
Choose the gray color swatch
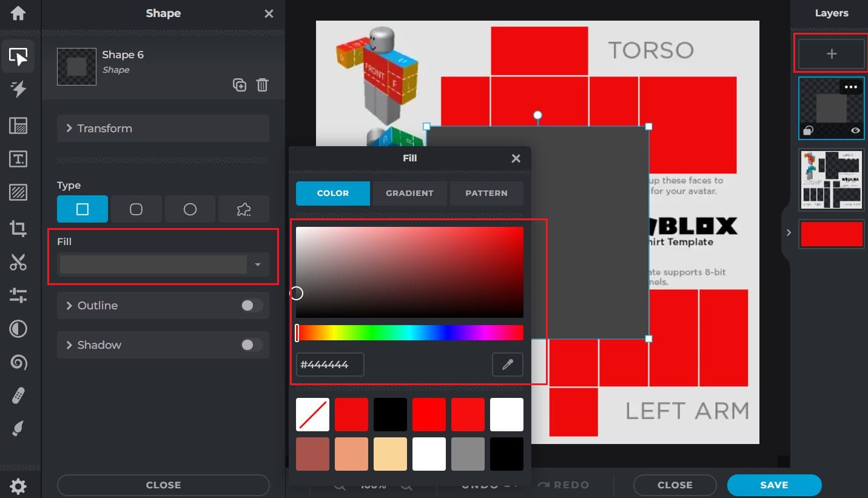pyautogui.click(x=468, y=454)
